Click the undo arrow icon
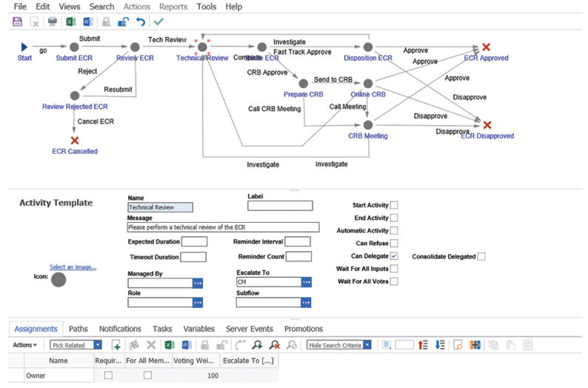Viewport: 588px width, 388px height. coord(141,21)
